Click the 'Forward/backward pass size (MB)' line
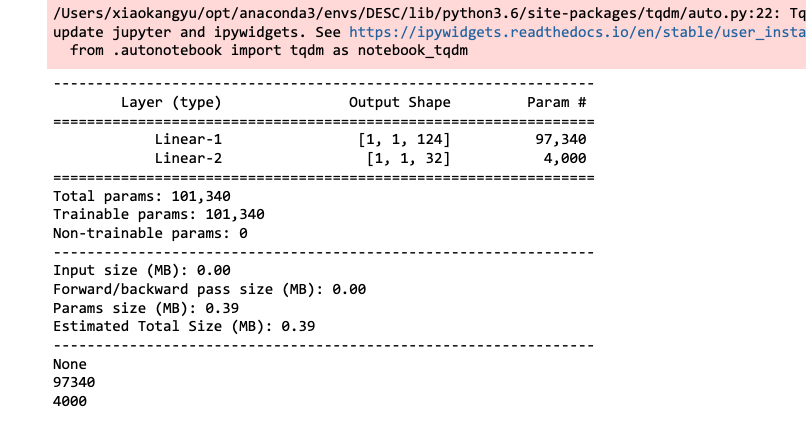 (x=209, y=289)
